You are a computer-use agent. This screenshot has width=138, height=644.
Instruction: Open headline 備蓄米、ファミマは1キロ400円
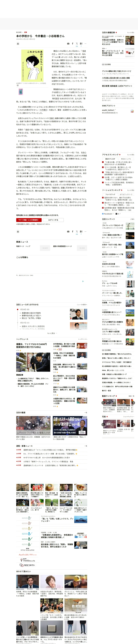32,346
